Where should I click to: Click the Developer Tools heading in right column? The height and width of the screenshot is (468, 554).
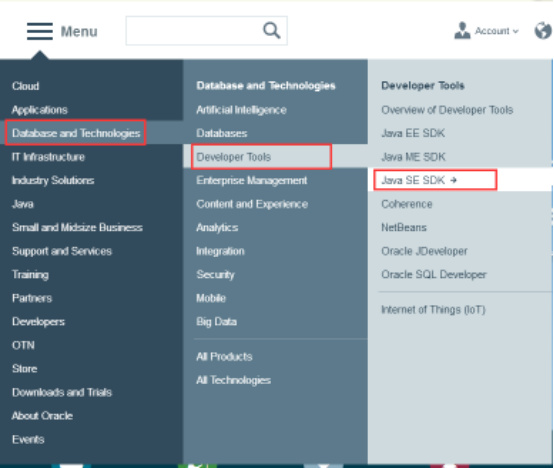tap(423, 86)
